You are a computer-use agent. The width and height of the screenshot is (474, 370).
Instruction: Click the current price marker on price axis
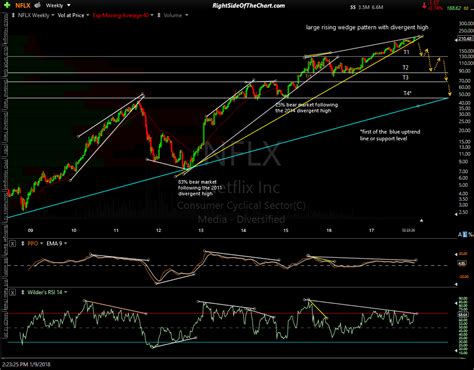pyautogui.click(x=465, y=39)
